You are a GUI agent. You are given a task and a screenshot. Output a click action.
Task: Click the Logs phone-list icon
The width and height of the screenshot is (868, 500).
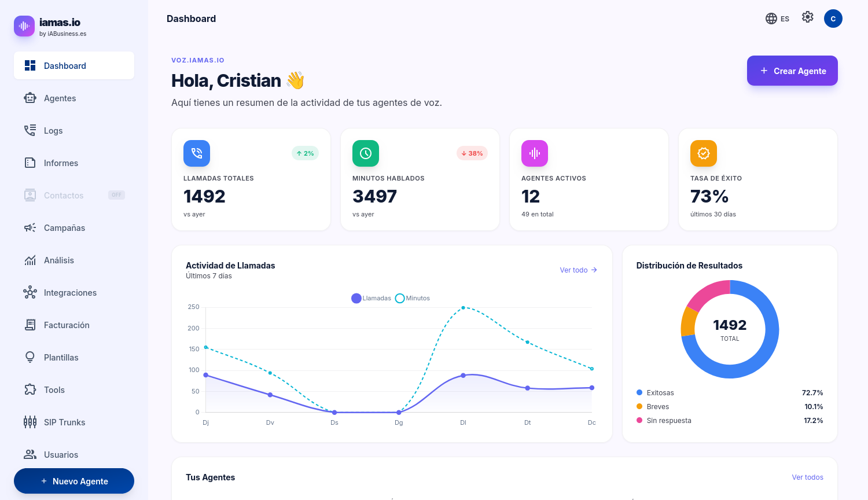(30, 130)
